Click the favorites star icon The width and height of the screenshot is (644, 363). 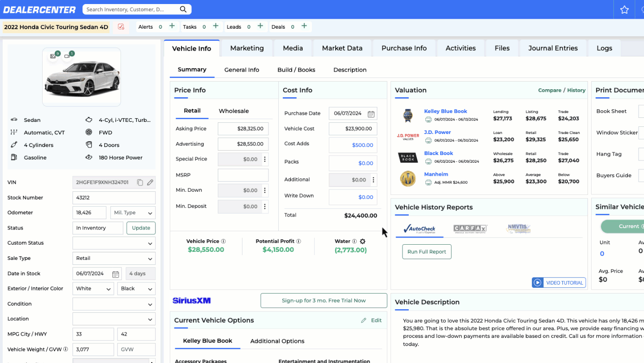(624, 10)
